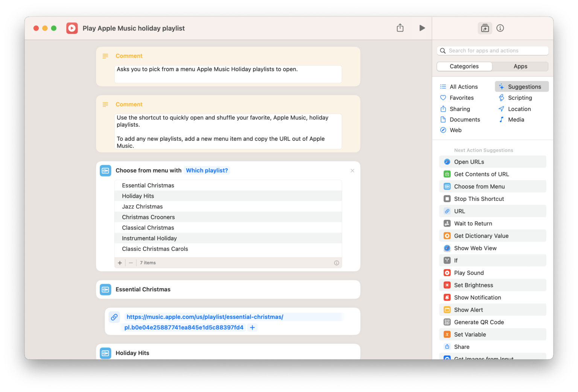
Task: Click the info icon in menu footer
Action: pyautogui.click(x=336, y=263)
